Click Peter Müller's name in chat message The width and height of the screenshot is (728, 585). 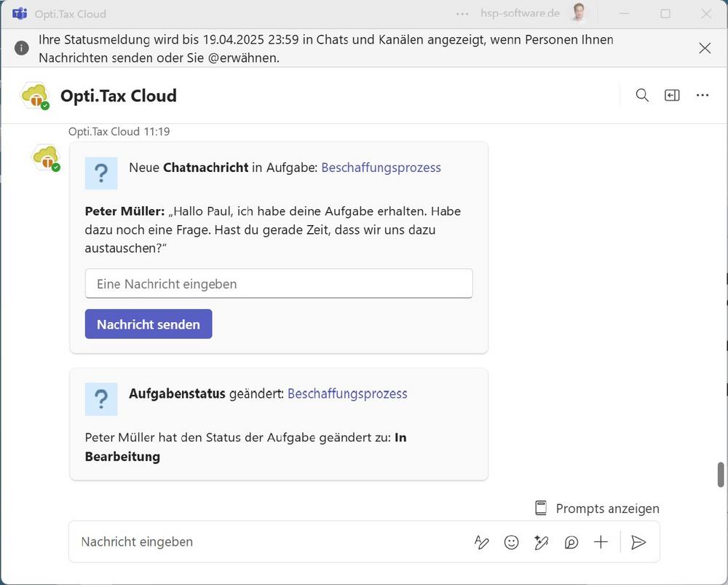[124, 211]
